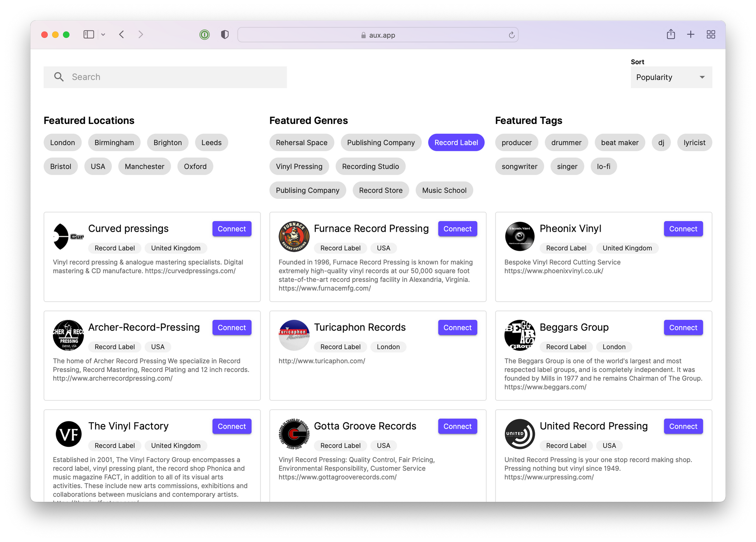Select the Vinyl Pressing genre

click(299, 166)
